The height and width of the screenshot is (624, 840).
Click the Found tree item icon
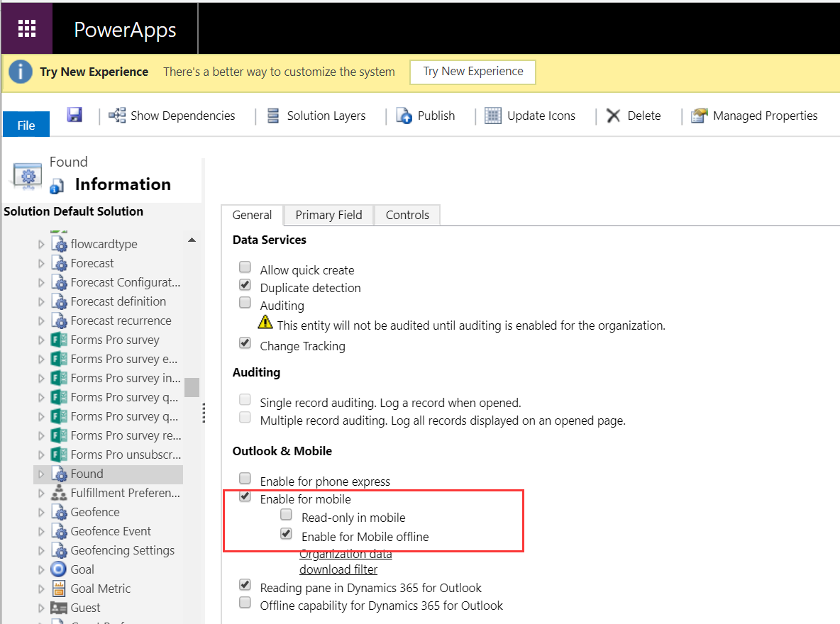click(x=59, y=474)
